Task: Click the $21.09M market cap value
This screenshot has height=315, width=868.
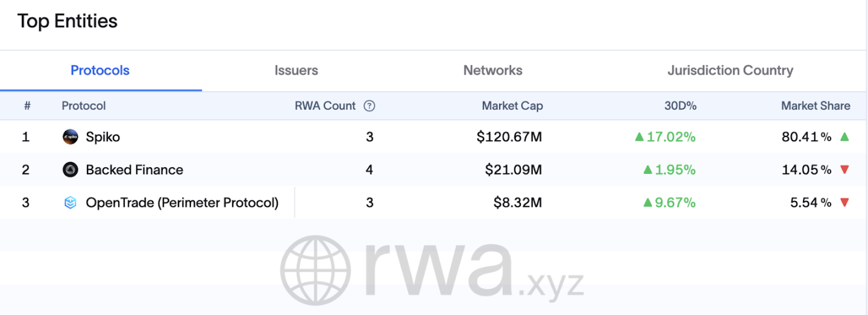Action: [x=514, y=170]
